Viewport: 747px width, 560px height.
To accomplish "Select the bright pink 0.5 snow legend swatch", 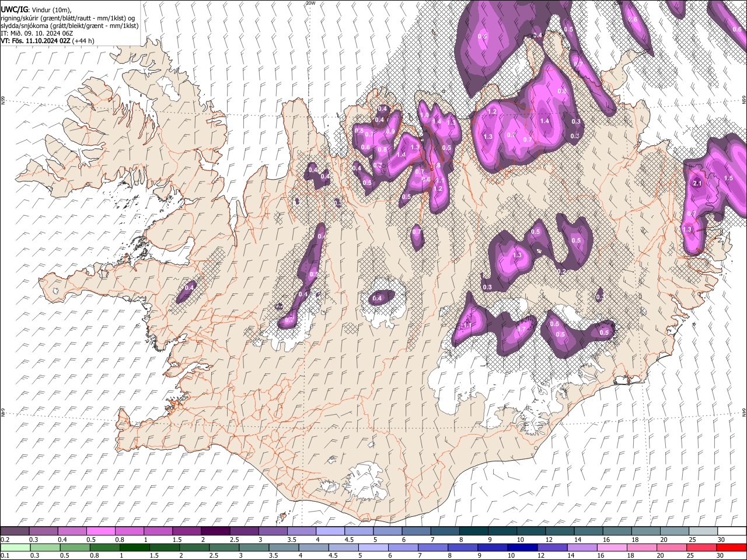I will 100,531.
